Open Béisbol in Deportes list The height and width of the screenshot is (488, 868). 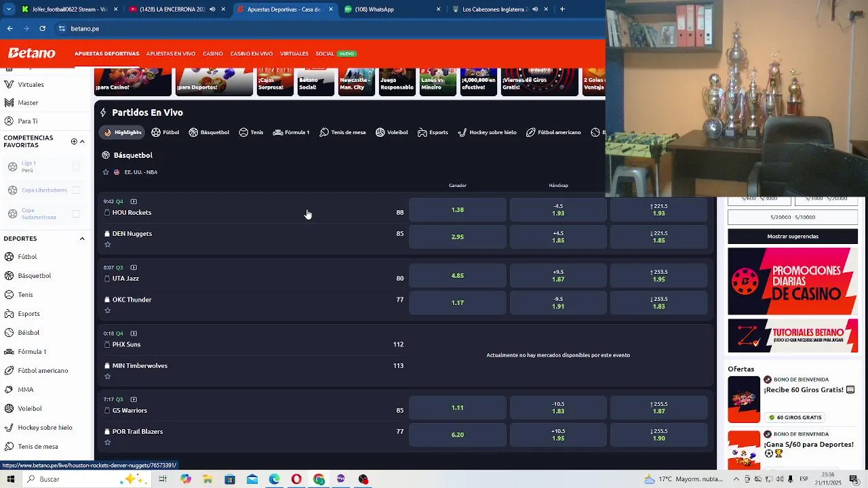click(x=28, y=333)
